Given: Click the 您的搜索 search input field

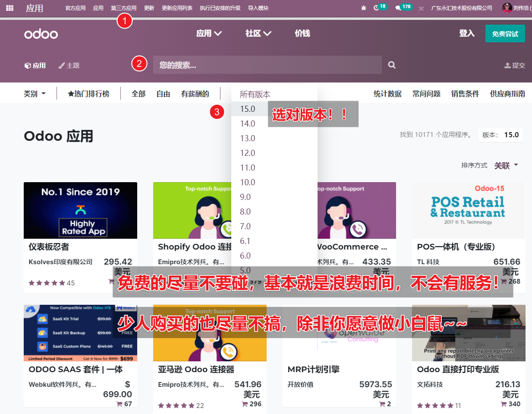Looking at the screenshot, I should pyautogui.click(x=267, y=65).
